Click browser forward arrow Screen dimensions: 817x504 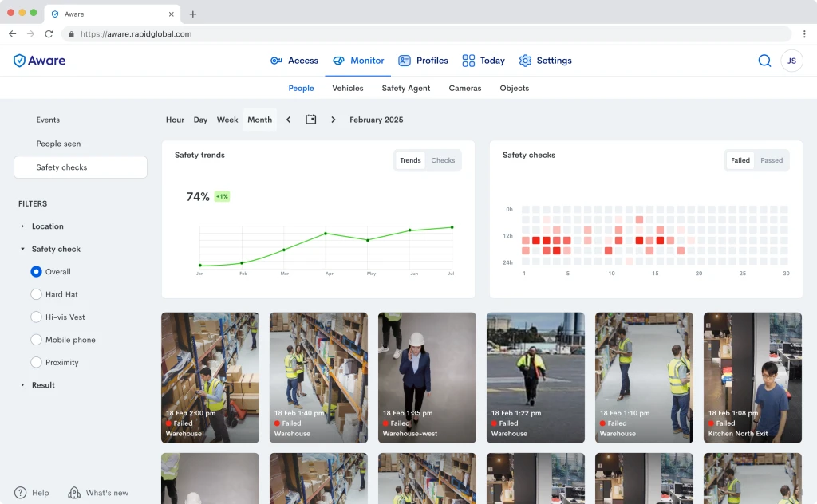tap(31, 33)
